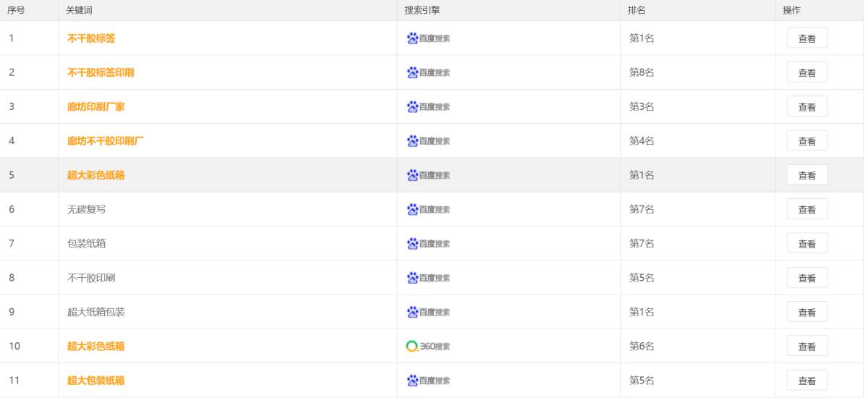The image size is (868, 398).
Task: Click Baidu icon beside 无碳复写
Action: 428,210
